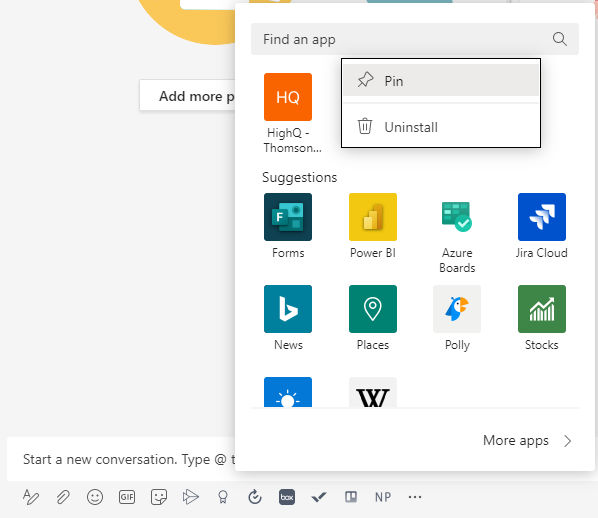Attach a file with the paperclip
The height and width of the screenshot is (518, 598).
click(63, 497)
